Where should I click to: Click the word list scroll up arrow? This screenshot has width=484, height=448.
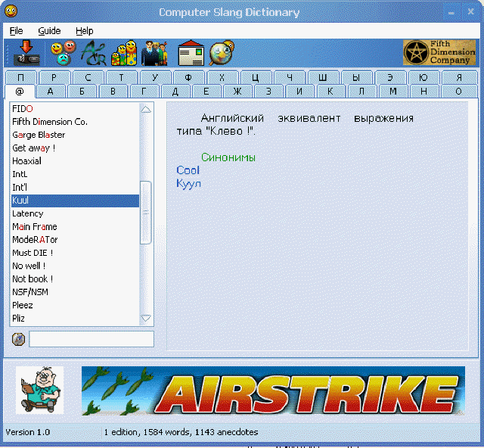tap(146, 110)
